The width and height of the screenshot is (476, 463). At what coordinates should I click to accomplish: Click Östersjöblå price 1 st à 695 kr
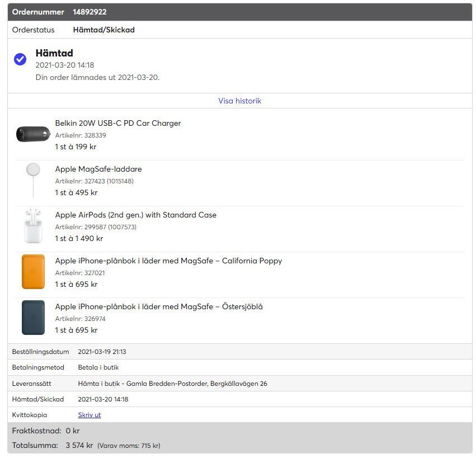(76, 330)
